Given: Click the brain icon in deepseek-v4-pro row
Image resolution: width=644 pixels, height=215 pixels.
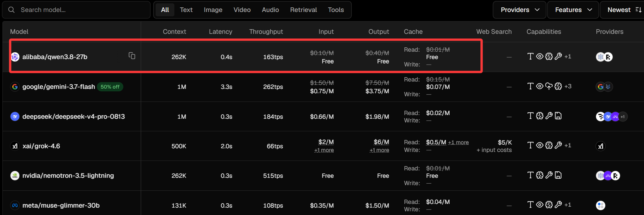Looking at the screenshot, I should pyautogui.click(x=539, y=116).
